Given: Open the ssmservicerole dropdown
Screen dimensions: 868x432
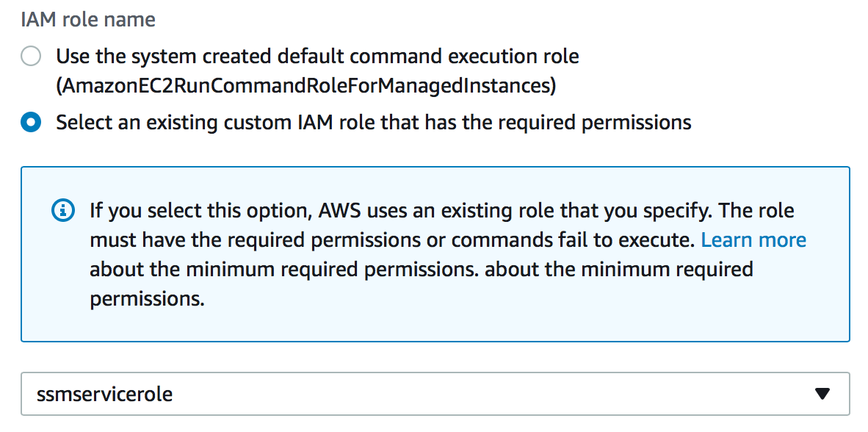Looking at the screenshot, I should [x=435, y=395].
